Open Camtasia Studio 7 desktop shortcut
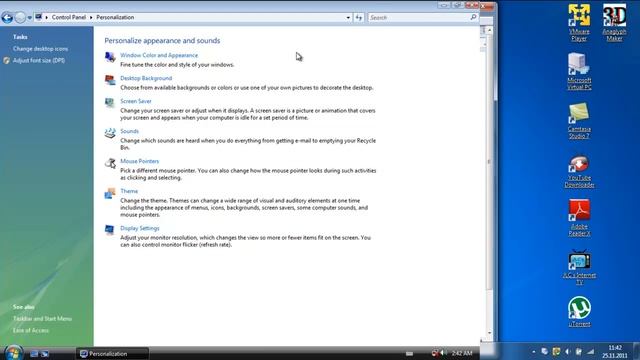This screenshot has height=360, width=640. click(x=579, y=120)
